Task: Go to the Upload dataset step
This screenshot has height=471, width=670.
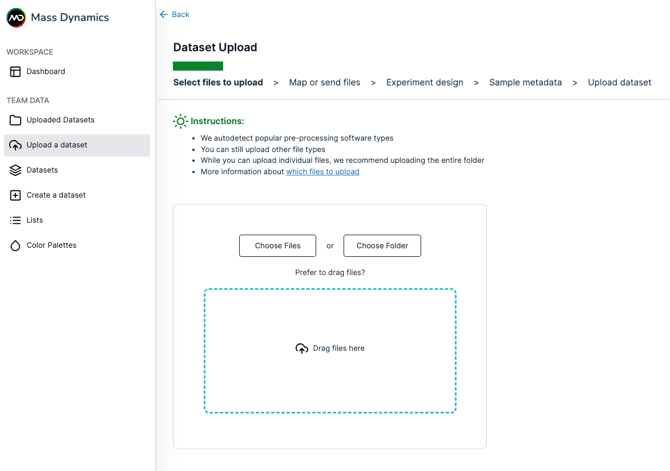Action: click(x=619, y=83)
